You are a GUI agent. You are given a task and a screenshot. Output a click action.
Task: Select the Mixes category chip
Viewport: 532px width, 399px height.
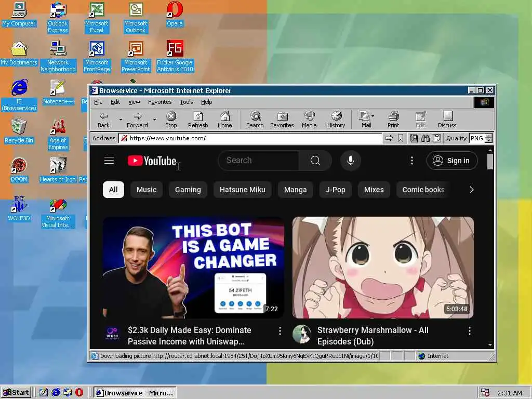point(374,190)
